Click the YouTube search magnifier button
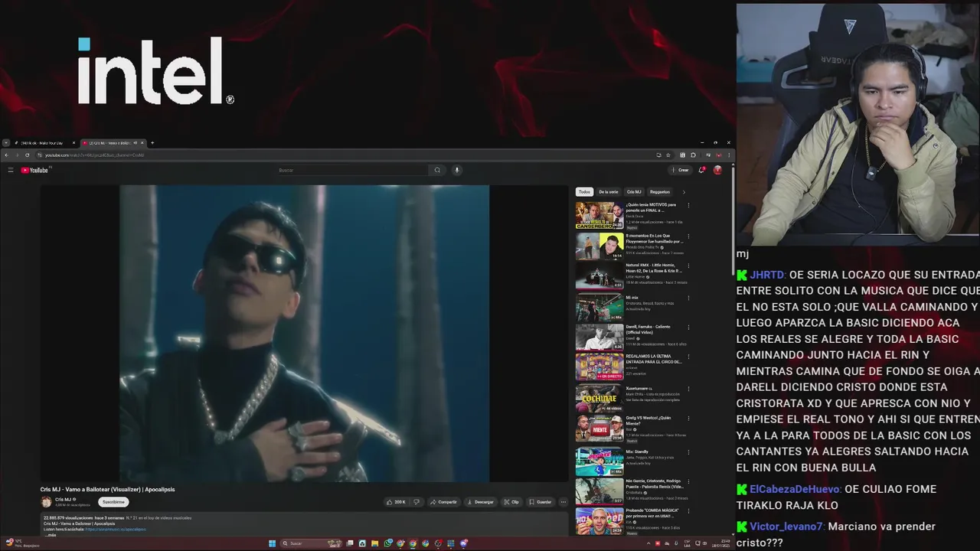The width and height of the screenshot is (980, 551). 437,170
